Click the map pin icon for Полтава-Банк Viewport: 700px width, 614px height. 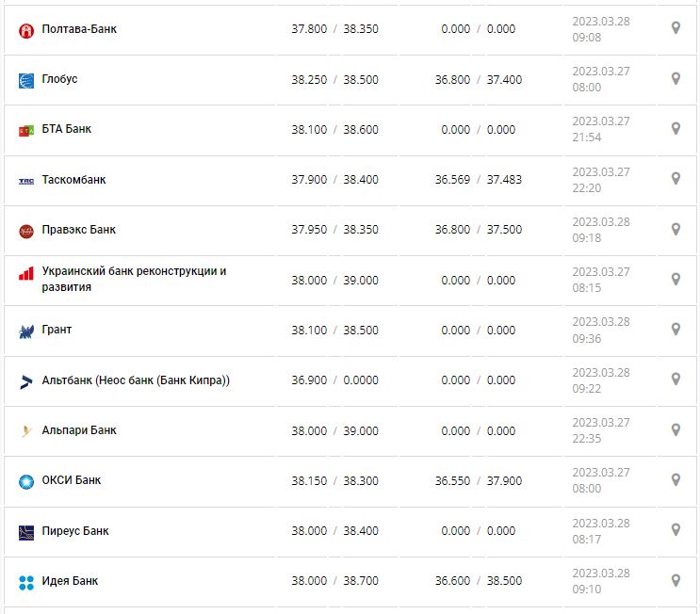coord(676,28)
